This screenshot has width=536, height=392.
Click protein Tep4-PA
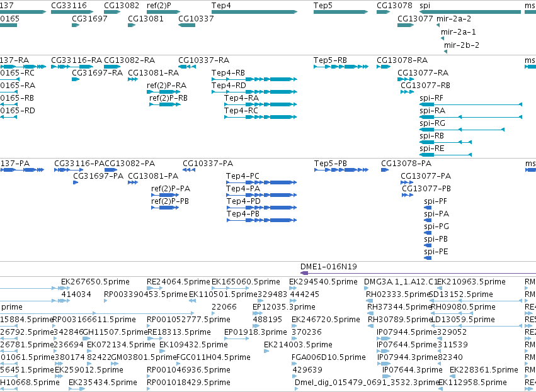point(261,195)
